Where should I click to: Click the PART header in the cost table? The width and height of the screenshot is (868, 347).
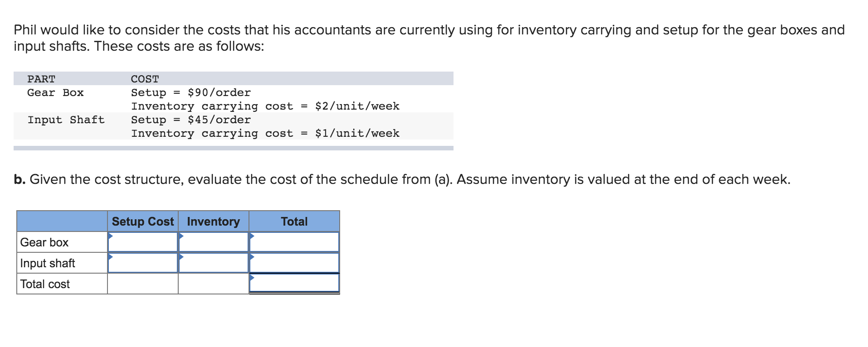click(41, 79)
